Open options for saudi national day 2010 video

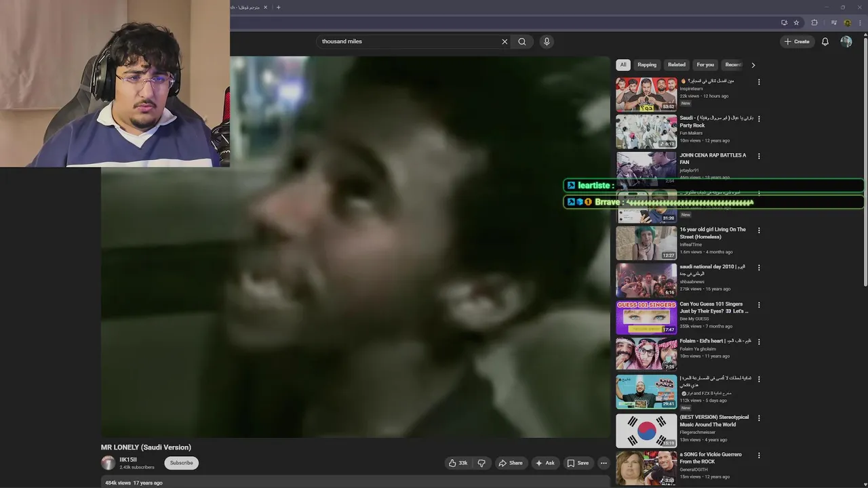(x=759, y=268)
